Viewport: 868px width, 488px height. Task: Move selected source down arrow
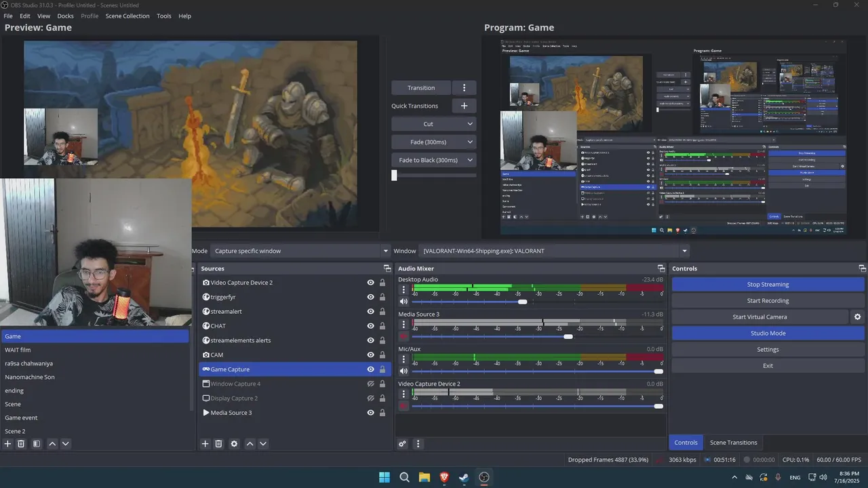click(263, 444)
